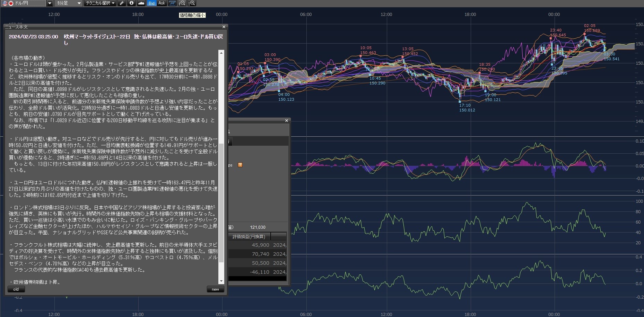Click the news scrollbar down arrow
The height and width of the screenshot is (317, 644).
pos(221,281)
